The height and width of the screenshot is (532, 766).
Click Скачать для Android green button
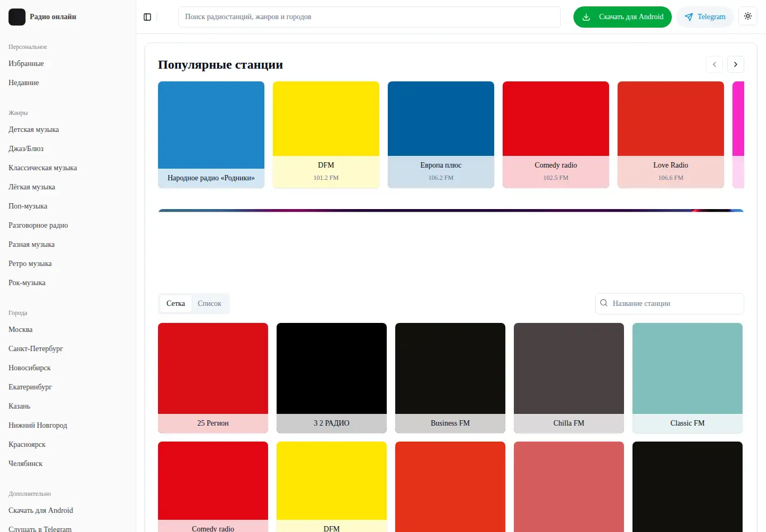[622, 17]
